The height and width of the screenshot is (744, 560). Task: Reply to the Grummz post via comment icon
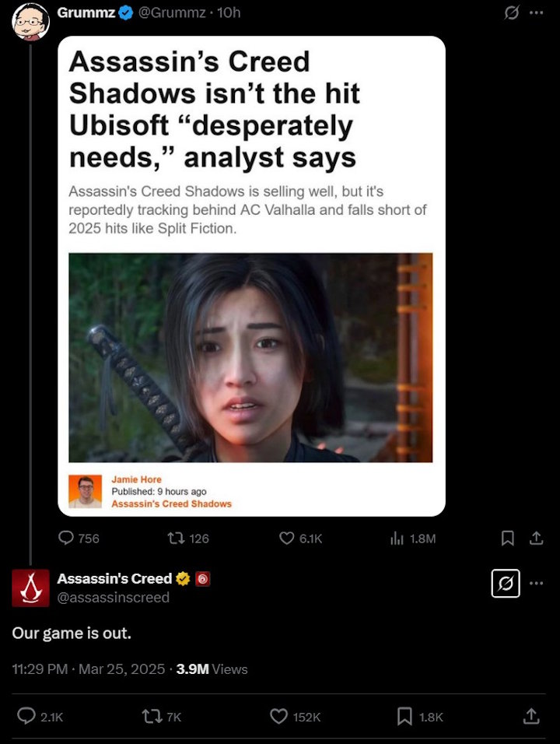66,538
